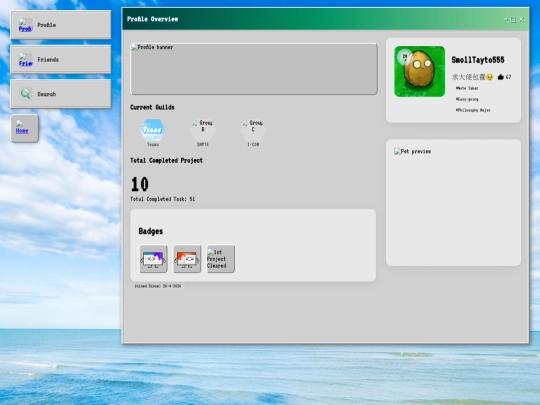Click the potato avatar picture
The image size is (540, 405).
(419, 71)
